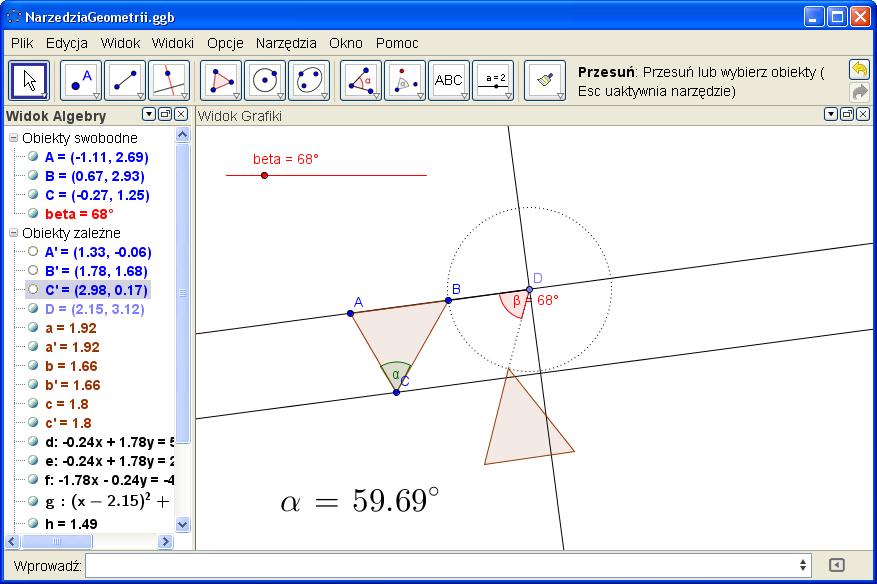877x584 pixels.
Task: Select the Slider a=2 tool
Action: pos(493,81)
